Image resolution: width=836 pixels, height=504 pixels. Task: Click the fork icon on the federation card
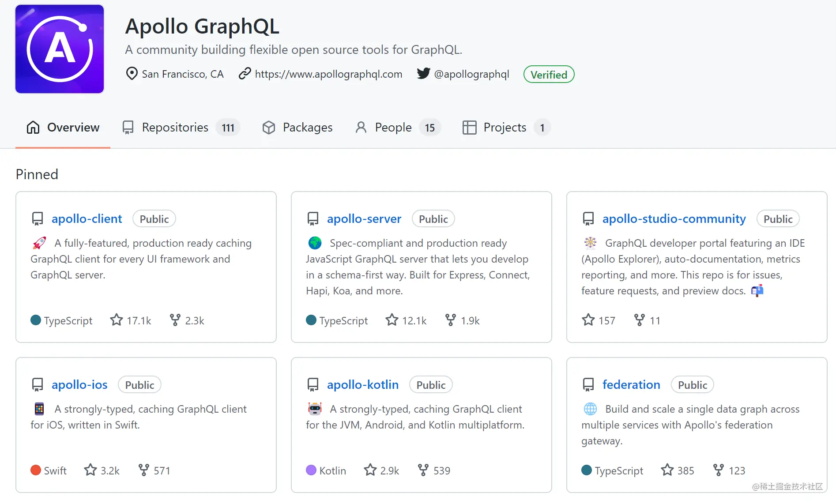coord(719,470)
